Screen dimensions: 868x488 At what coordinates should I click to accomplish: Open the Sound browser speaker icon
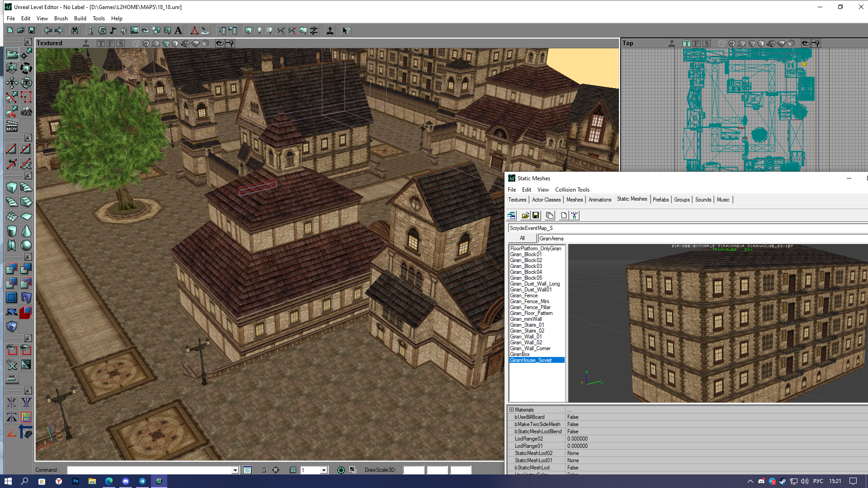coord(123,31)
